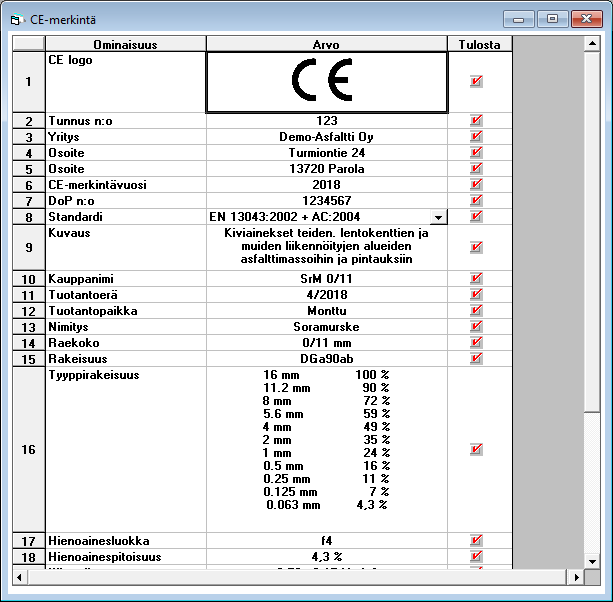Uncheck Tulosta for the CE logo row
This screenshot has width=613, height=602.
(x=476, y=82)
